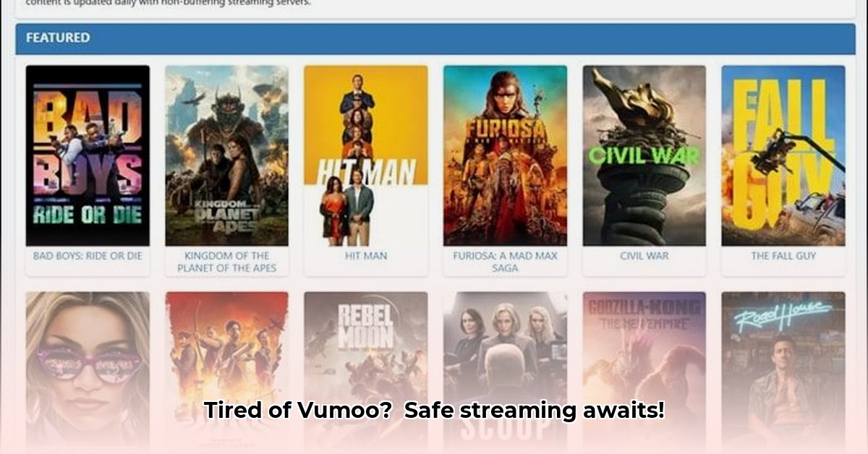Open THE FALL GUY title link
868x454 pixels.
click(783, 256)
